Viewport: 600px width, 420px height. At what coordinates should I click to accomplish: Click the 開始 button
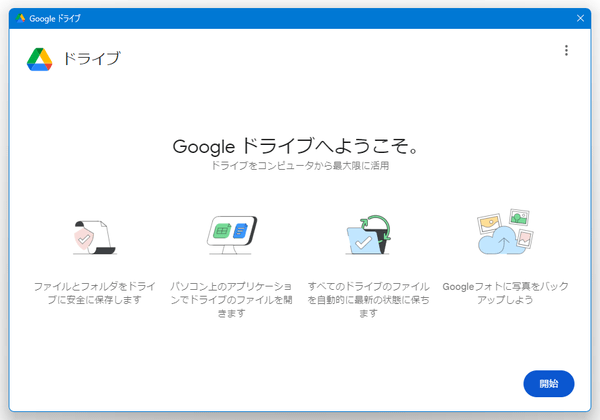click(x=548, y=383)
